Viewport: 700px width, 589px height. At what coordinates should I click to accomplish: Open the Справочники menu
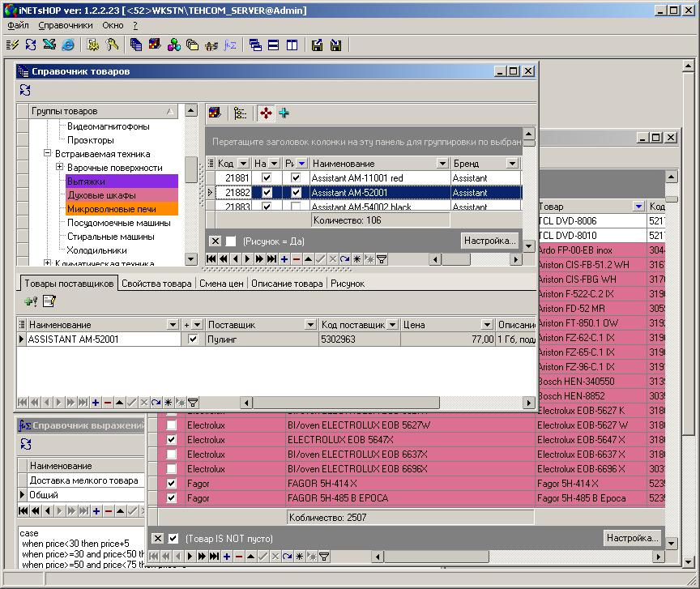coord(65,25)
